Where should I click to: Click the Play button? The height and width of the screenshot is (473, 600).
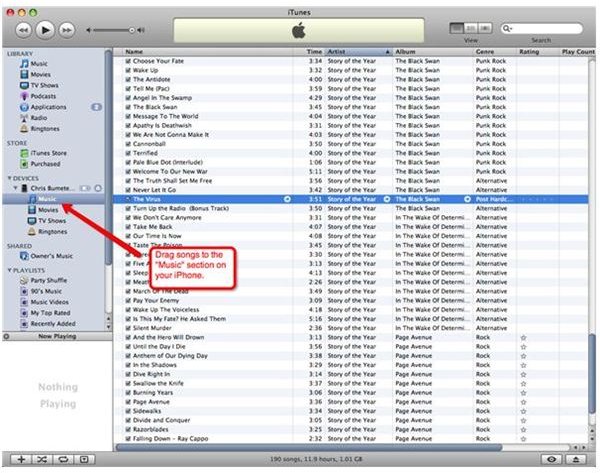45,30
